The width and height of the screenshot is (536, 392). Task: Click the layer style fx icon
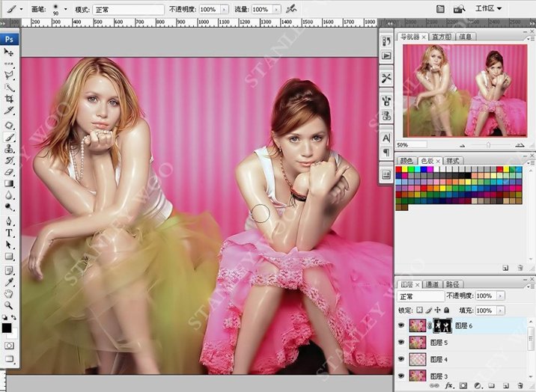click(449, 386)
